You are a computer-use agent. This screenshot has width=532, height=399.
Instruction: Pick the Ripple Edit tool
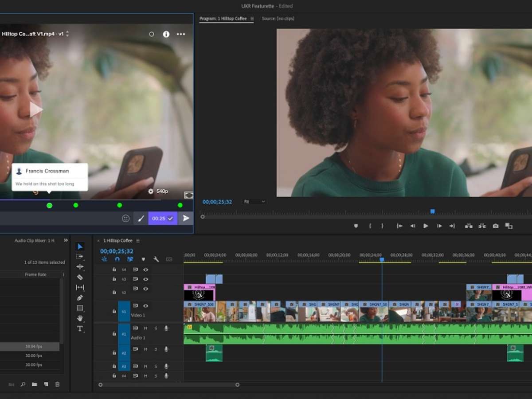point(80,267)
